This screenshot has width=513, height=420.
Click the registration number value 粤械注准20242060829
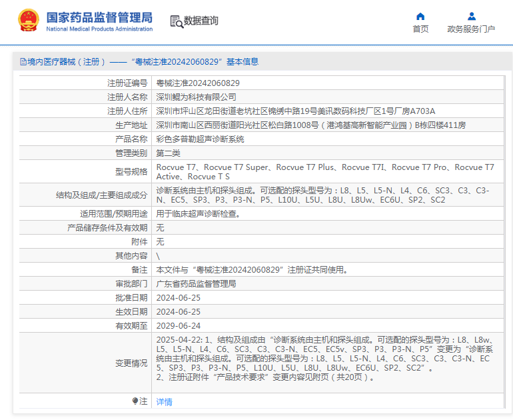[x=198, y=83]
